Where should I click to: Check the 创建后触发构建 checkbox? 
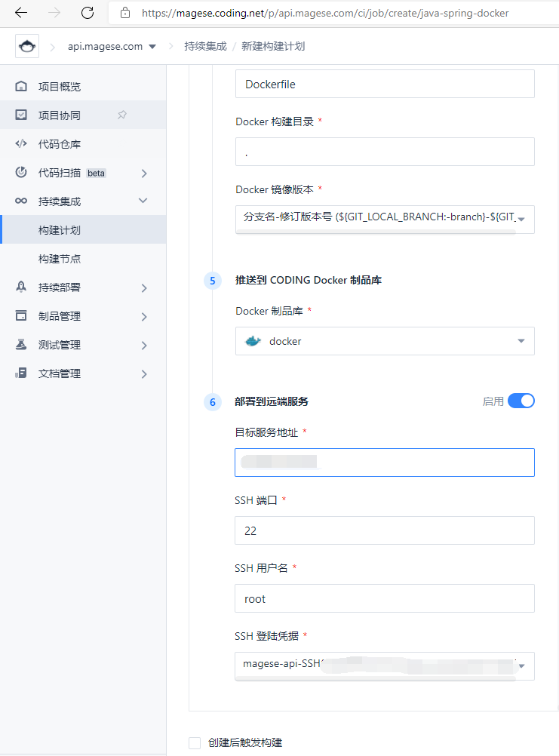point(195,743)
